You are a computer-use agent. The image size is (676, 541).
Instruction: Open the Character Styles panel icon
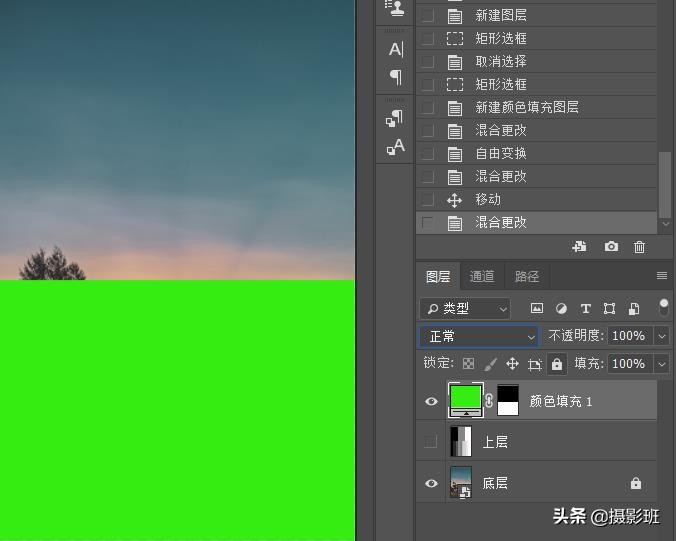pyautogui.click(x=395, y=147)
